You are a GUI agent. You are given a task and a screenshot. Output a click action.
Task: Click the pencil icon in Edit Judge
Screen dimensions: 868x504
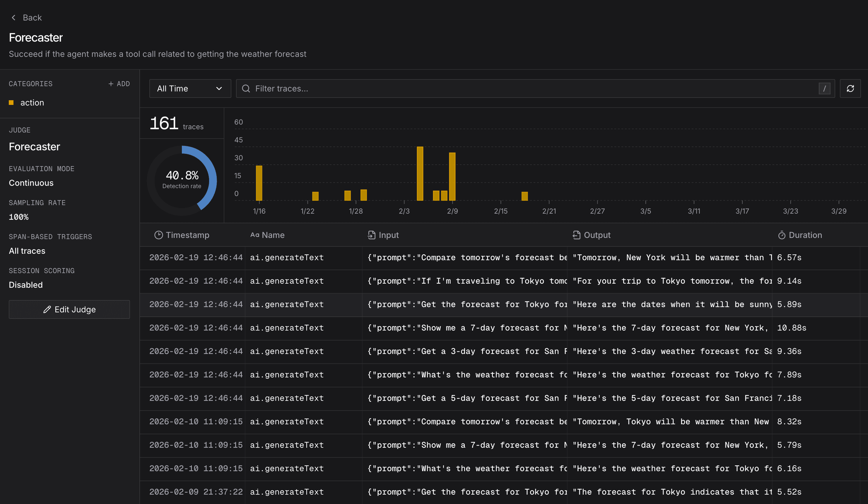pyautogui.click(x=47, y=309)
